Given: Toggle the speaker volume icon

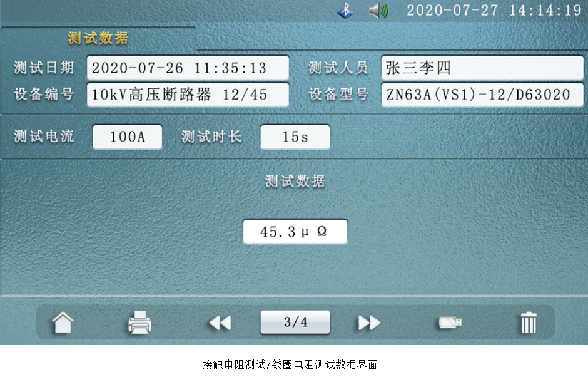Looking at the screenshot, I should [x=377, y=11].
